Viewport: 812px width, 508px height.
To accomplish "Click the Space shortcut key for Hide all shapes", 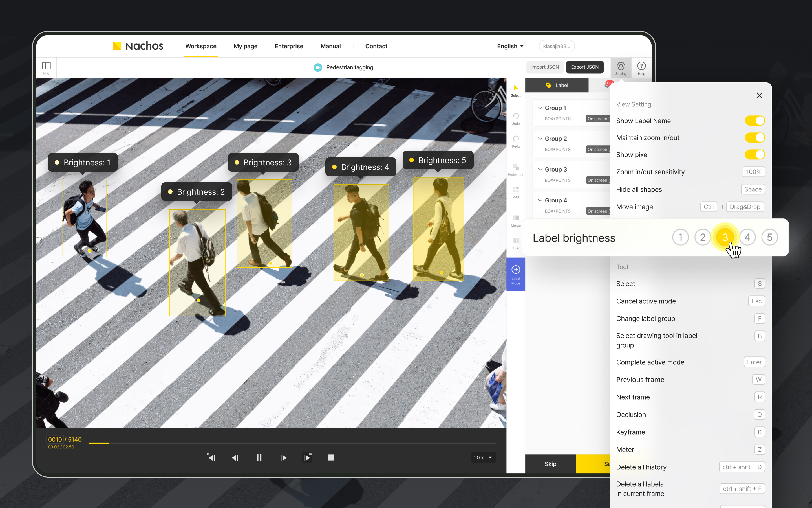I will coord(753,189).
